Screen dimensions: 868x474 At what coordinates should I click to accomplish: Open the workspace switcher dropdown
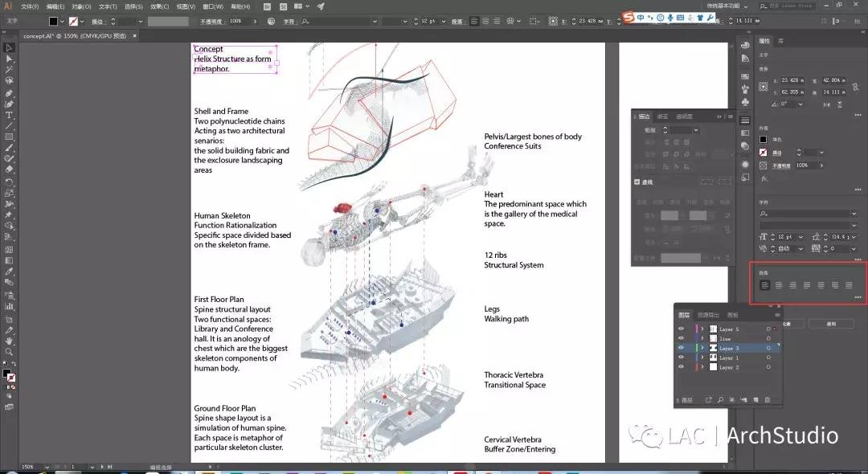(727, 6)
